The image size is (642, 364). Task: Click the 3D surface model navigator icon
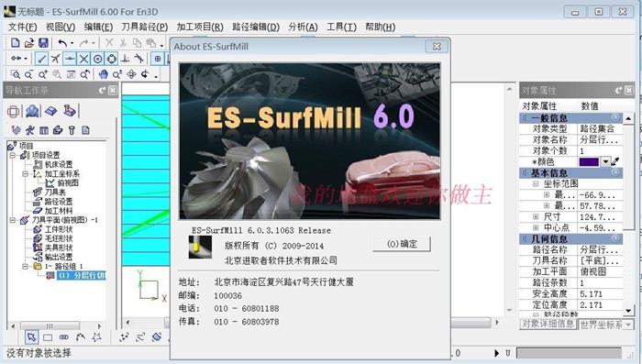tap(32, 111)
